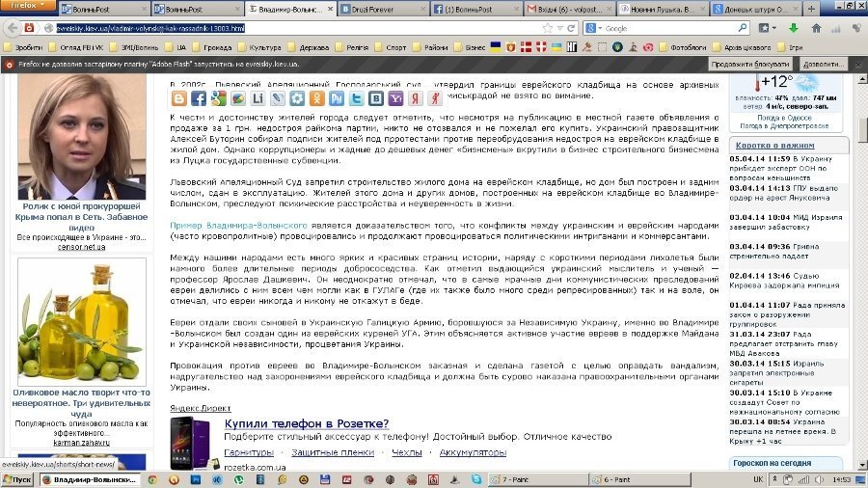Click the LiveJournal pencil share icon
Image resolution: width=868 pixels, height=488 pixels.
(x=278, y=98)
